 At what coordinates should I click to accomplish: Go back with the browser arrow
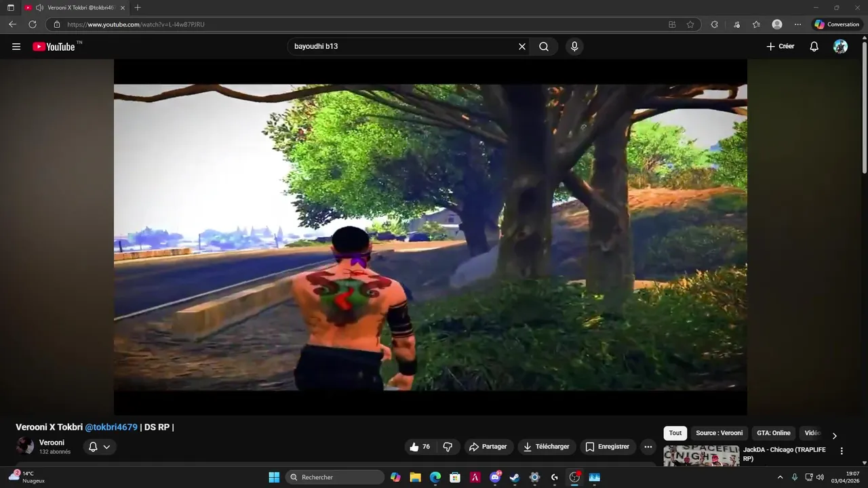(x=12, y=24)
